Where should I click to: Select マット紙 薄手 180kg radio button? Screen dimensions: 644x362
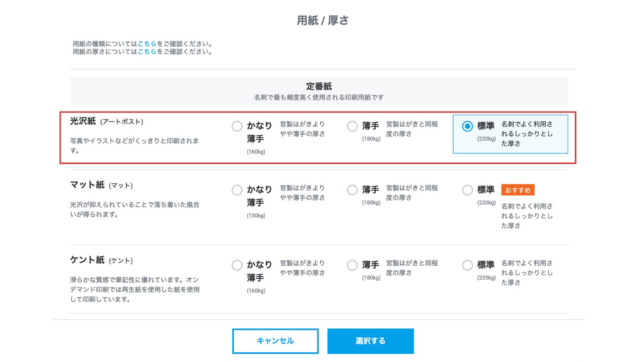352,190
